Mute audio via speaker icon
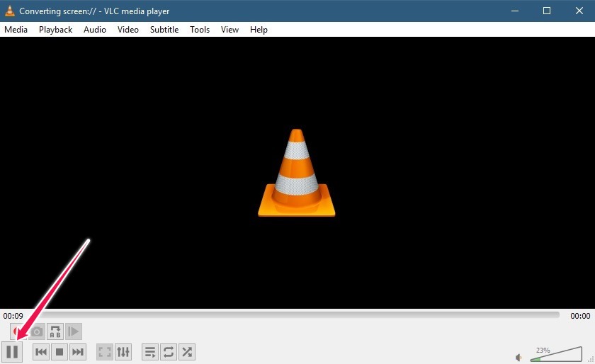The width and height of the screenshot is (595, 364). [x=518, y=357]
